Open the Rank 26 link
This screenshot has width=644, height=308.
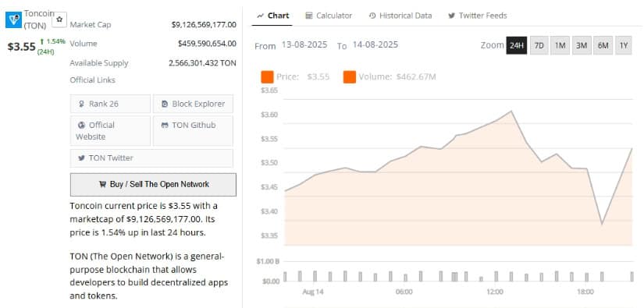(x=110, y=104)
